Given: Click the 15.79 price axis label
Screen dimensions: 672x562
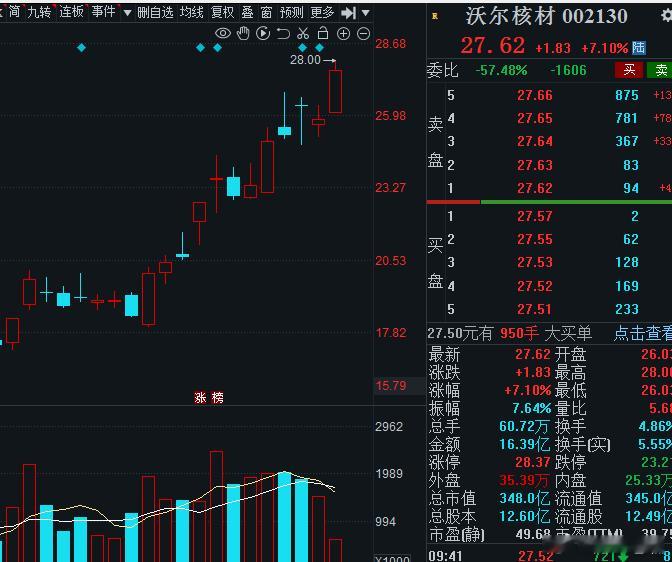Looking at the screenshot, I should [x=390, y=385].
